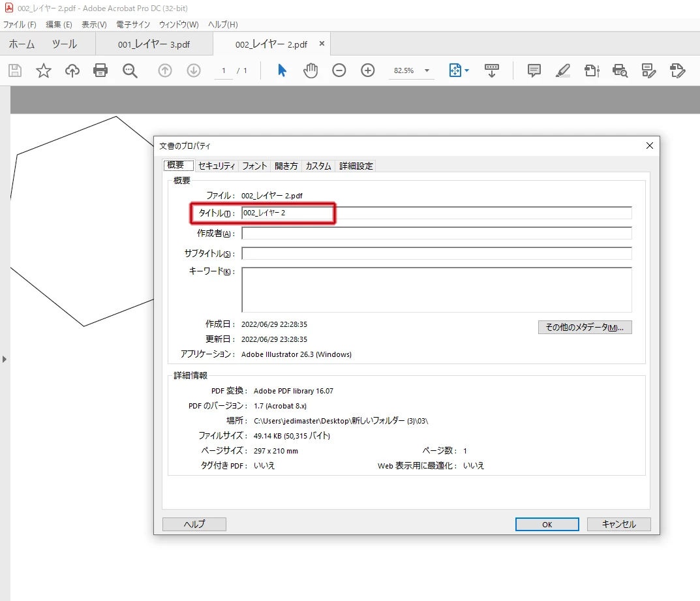The height and width of the screenshot is (601, 700).
Task: Open the print production preview icon
Action: point(620,70)
